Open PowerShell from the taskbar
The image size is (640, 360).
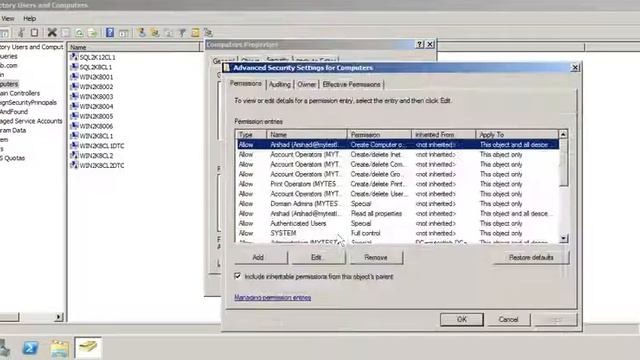30,348
